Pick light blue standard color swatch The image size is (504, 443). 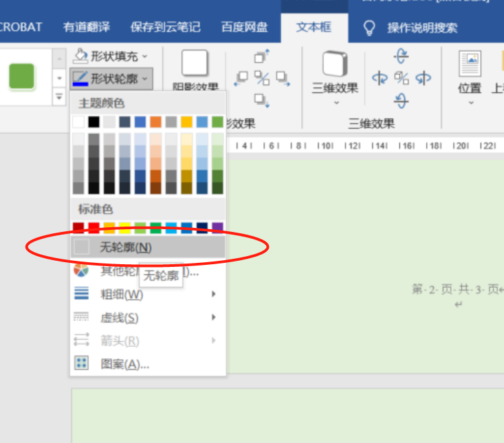tap(171, 228)
